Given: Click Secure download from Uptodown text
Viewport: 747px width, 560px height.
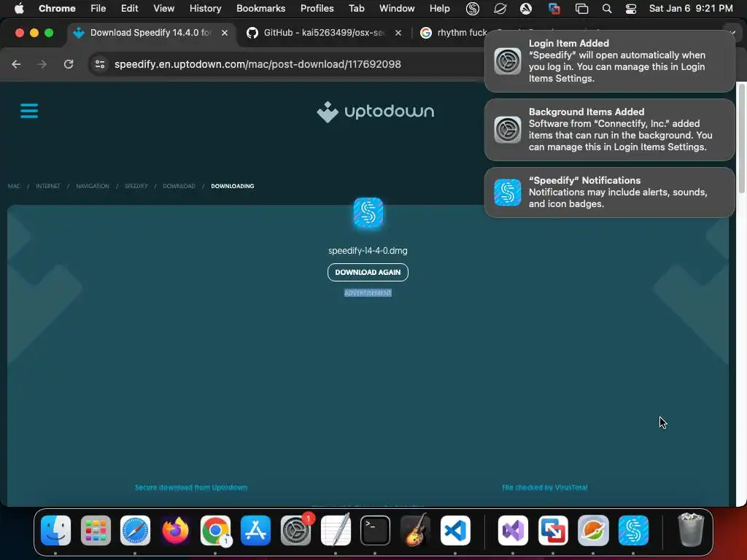Looking at the screenshot, I should [191, 488].
